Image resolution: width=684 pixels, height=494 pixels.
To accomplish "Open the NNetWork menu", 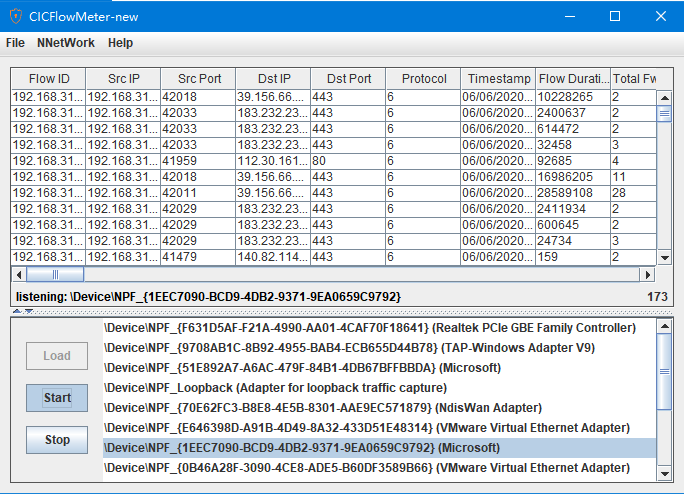I will 65,43.
